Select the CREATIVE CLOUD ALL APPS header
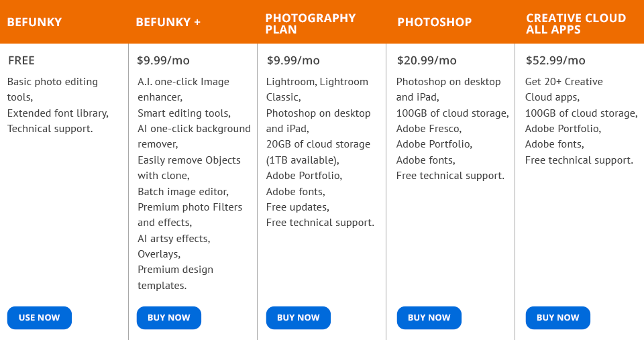 click(x=576, y=23)
